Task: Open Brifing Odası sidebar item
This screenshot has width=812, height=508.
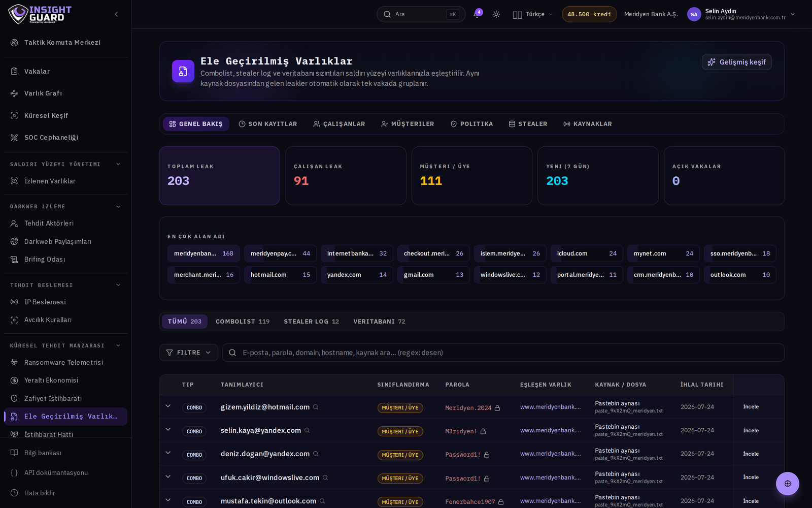Action: 65,260
